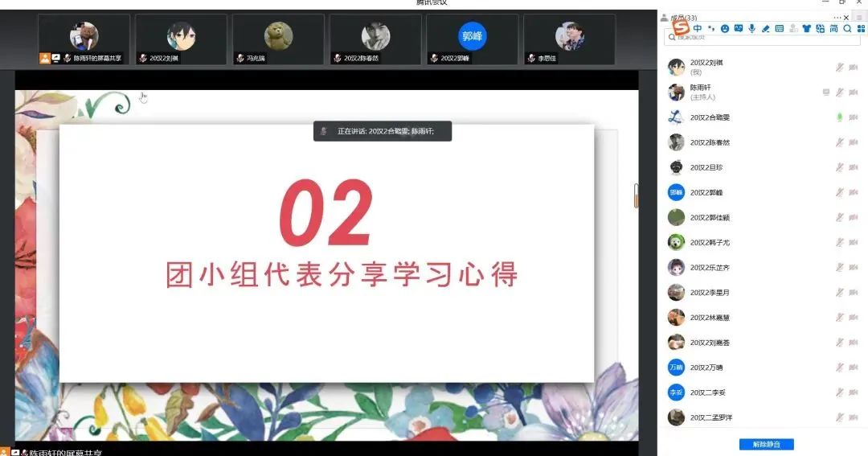
Task: Click the 解除静音 unmute button
Action: 766,445
